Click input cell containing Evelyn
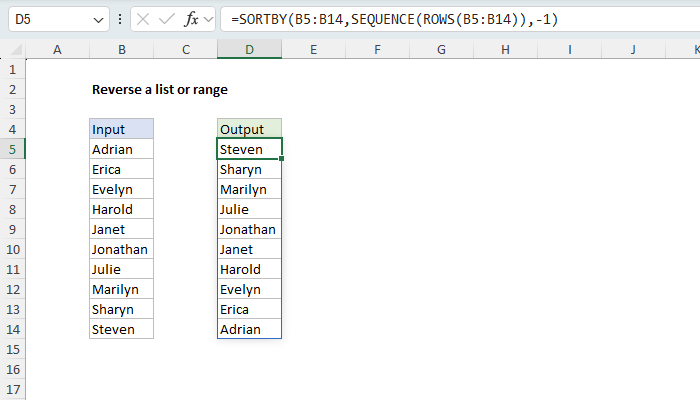700x400 pixels. [x=121, y=189]
